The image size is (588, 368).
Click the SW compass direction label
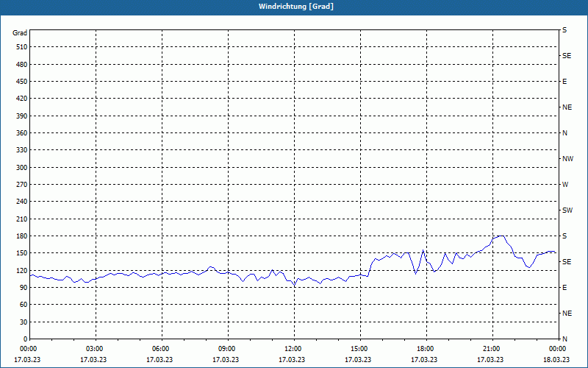click(567, 210)
